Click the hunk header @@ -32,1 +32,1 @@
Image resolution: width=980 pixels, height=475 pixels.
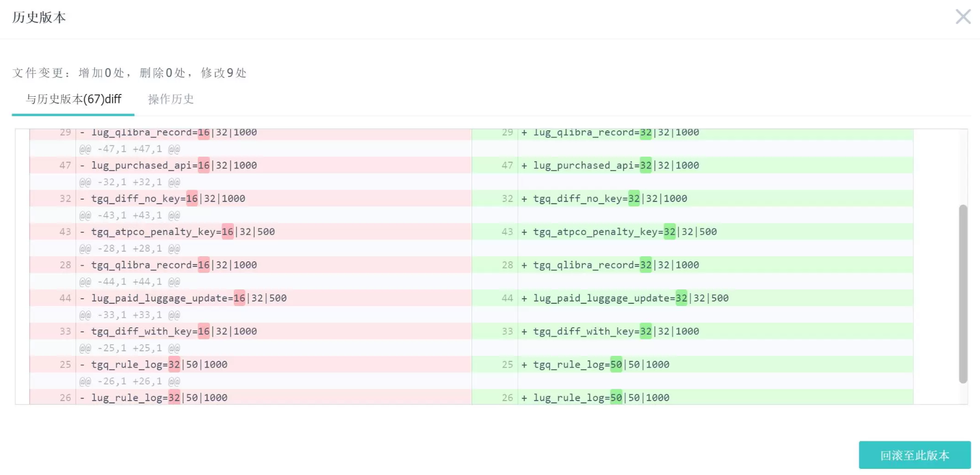(x=130, y=182)
